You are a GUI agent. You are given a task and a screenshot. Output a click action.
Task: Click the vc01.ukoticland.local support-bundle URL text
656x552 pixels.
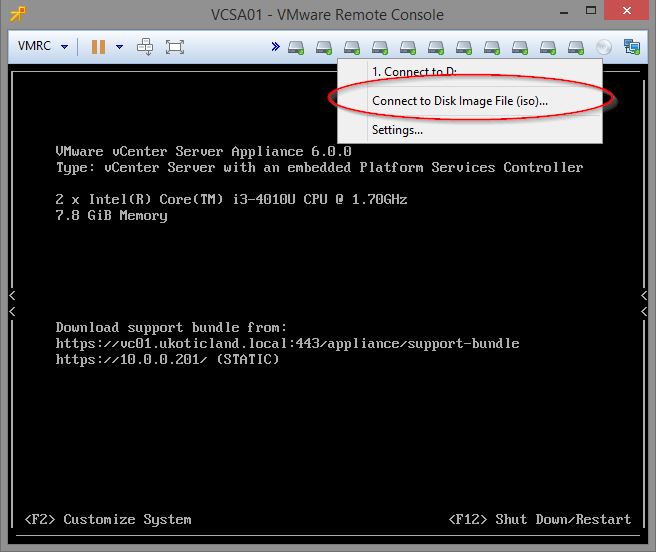(287, 344)
